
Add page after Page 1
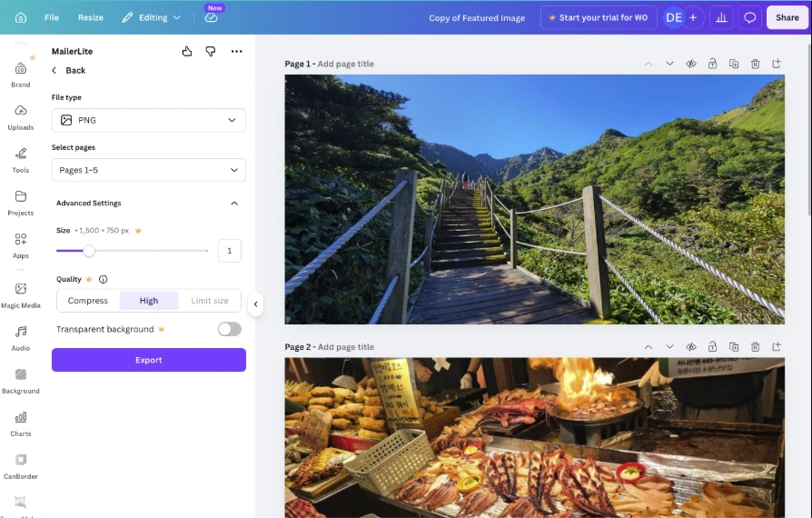[x=777, y=64]
